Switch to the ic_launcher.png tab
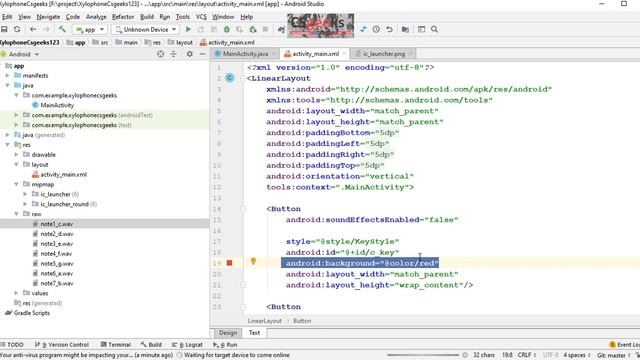Image resolution: width=640 pixels, height=360 pixels. pyautogui.click(x=384, y=54)
